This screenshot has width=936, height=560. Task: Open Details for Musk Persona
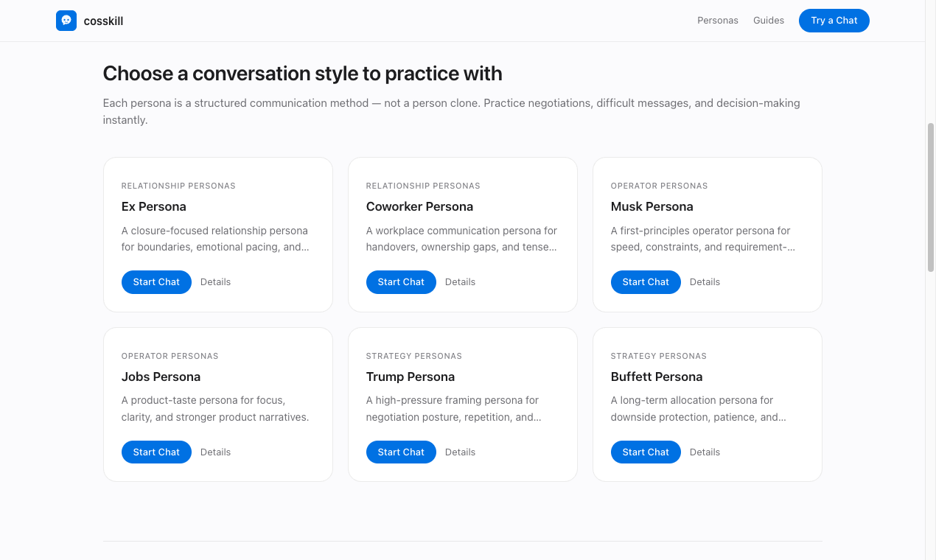coord(705,282)
